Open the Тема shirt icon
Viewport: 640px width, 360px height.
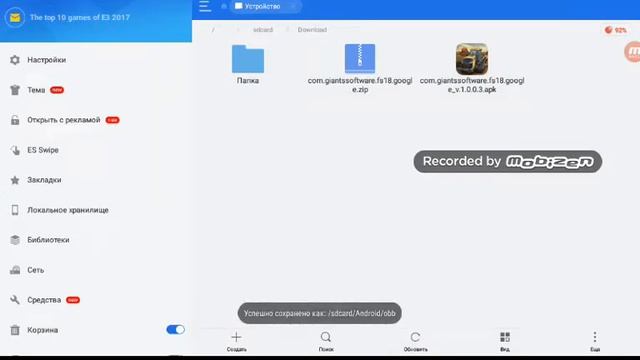[15, 90]
